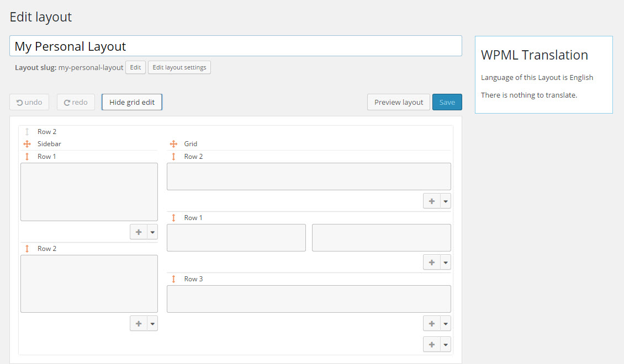Image resolution: width=624 pixels, height=364 pixels.
Task: Click the plus icon under Row 3
Action: [x=431, y=323]
